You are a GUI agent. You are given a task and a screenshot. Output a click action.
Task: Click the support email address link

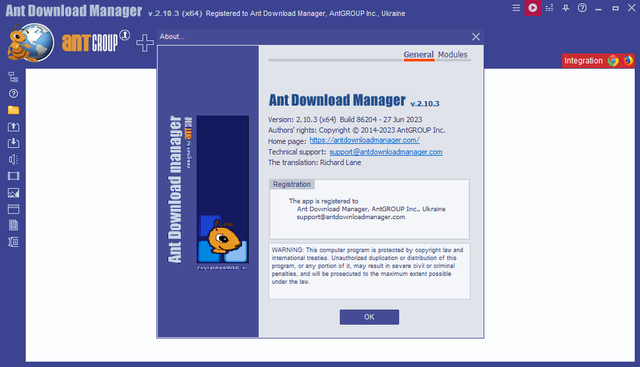386,152
